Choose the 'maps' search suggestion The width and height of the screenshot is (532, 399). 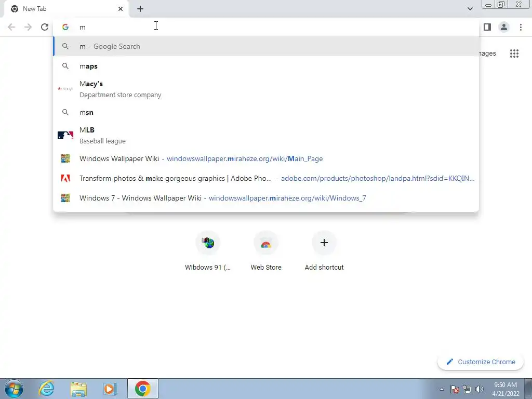point(267,66)
